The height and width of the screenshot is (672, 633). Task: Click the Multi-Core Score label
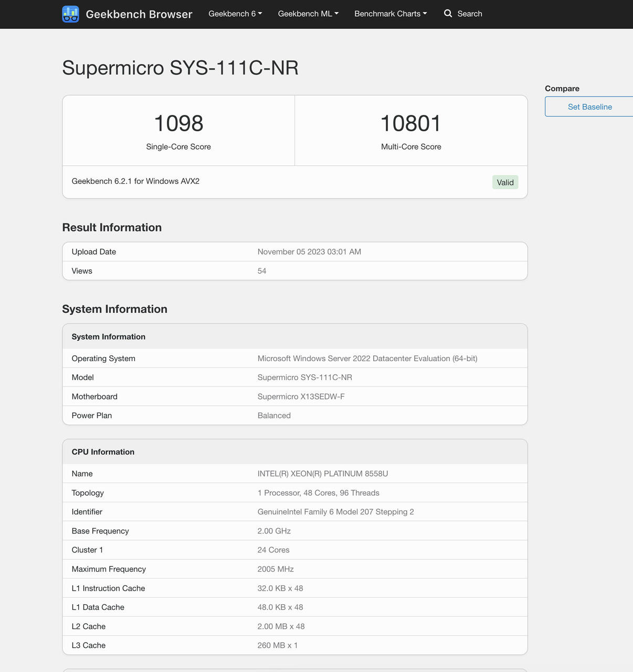(411, 147)
